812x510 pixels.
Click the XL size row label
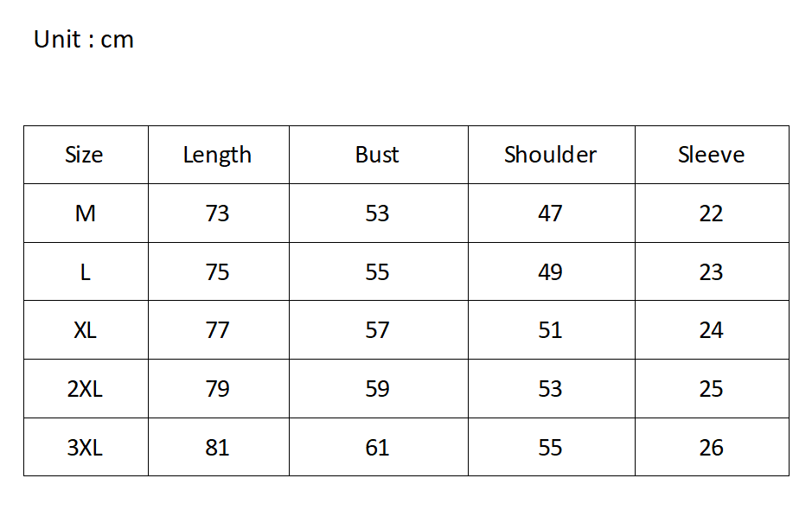pyautogui.click(x=85, y=330)
